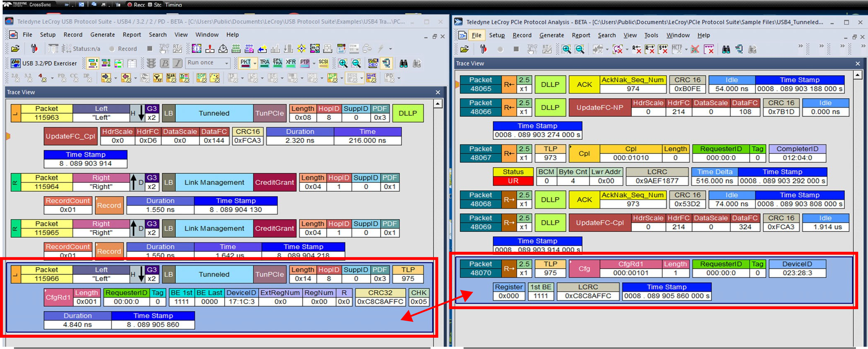The image size is (868, 349).
Task: Open the timing calculations clock icon in USB suite
Action: click(223, 49)
